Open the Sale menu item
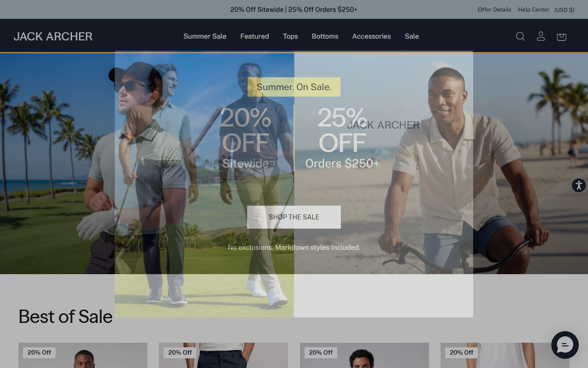588x368 pixels. [412, 36]
